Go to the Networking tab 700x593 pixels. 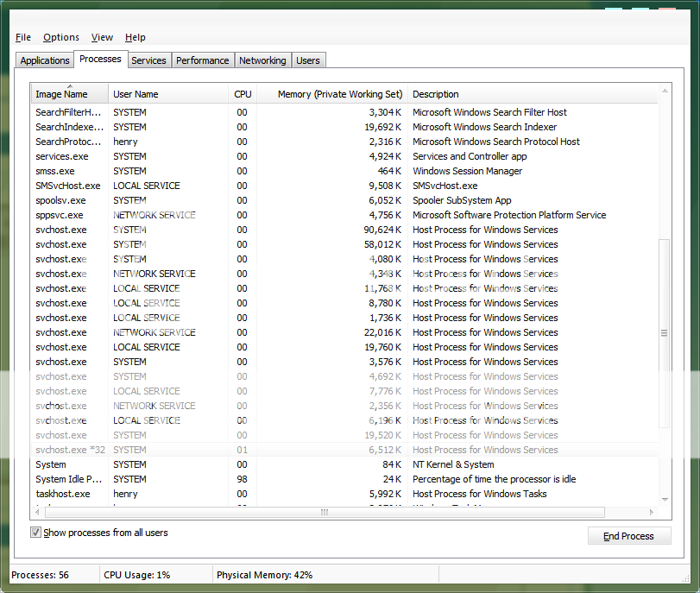(262, 60)
